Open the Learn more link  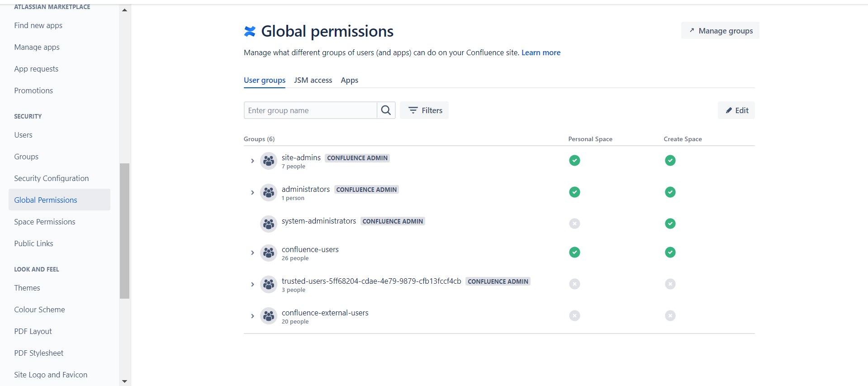pos(541,52)
